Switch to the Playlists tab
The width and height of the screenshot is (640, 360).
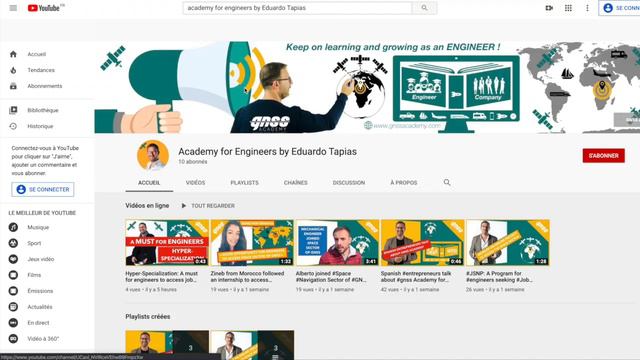tap(244, 183)
